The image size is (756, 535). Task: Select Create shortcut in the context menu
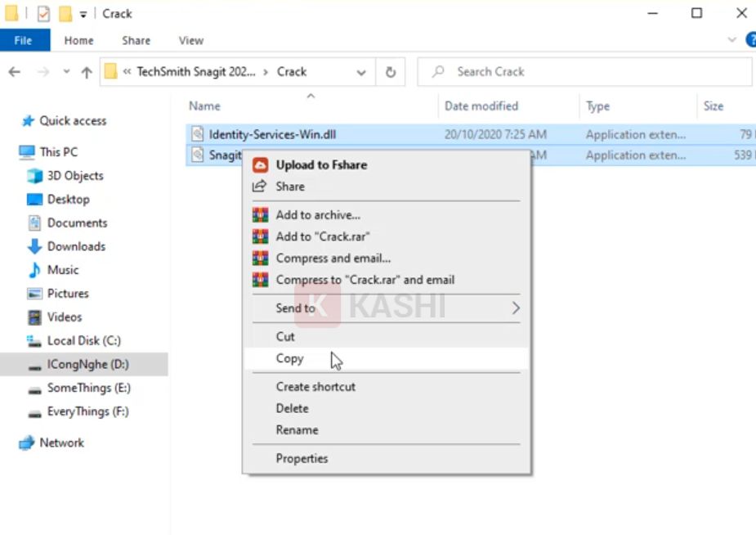tap(315, 386)
